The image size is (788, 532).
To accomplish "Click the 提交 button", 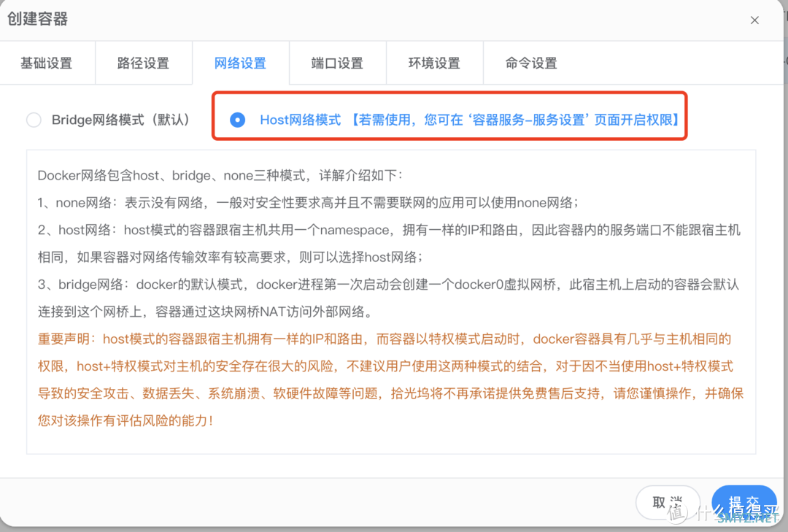I will 744,502.
